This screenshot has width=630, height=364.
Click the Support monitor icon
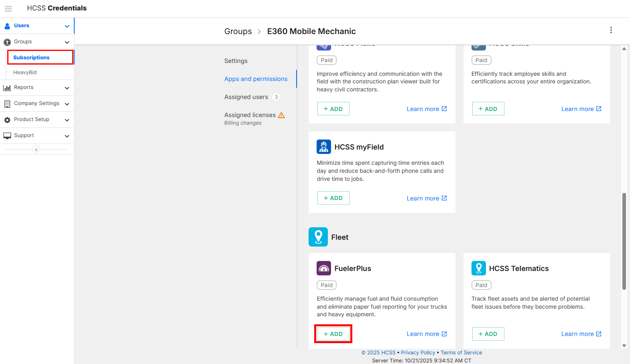tap(7, 136)
